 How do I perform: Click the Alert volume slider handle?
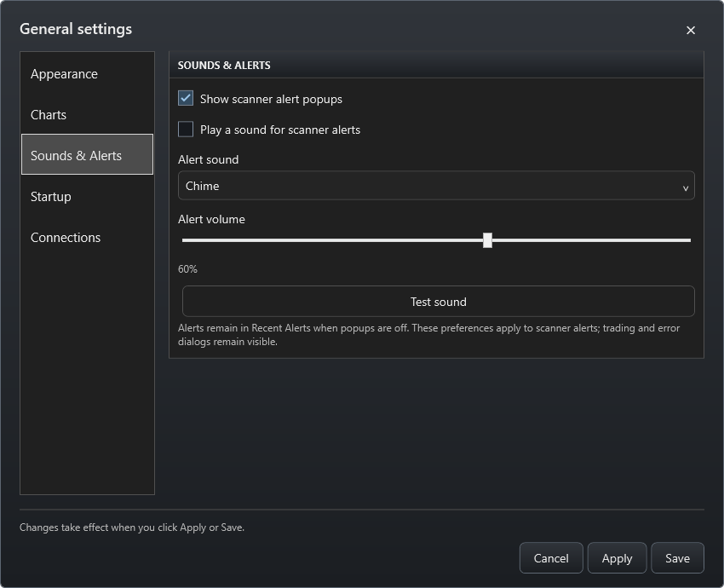click(x=487, y=240)
